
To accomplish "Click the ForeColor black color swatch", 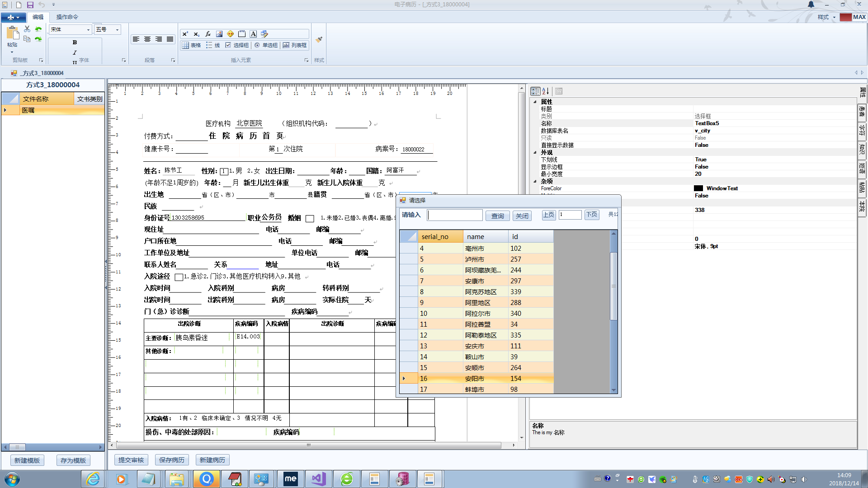I will pos(698,188).
